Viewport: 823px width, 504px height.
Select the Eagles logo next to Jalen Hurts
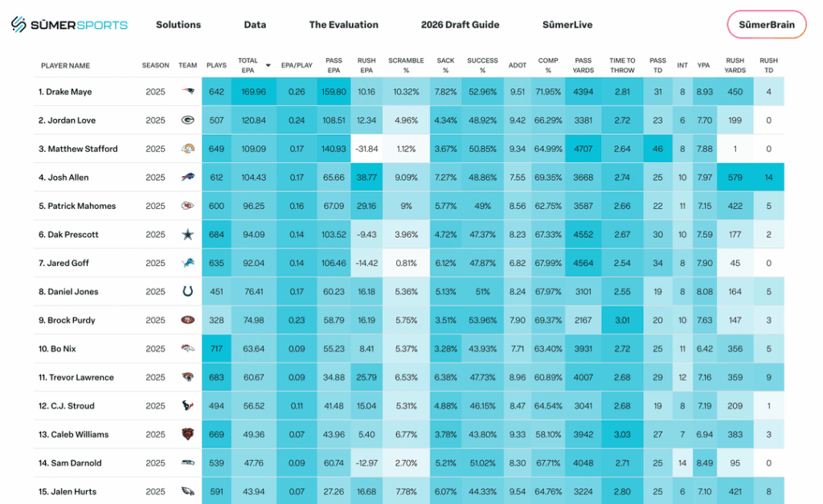187,491
